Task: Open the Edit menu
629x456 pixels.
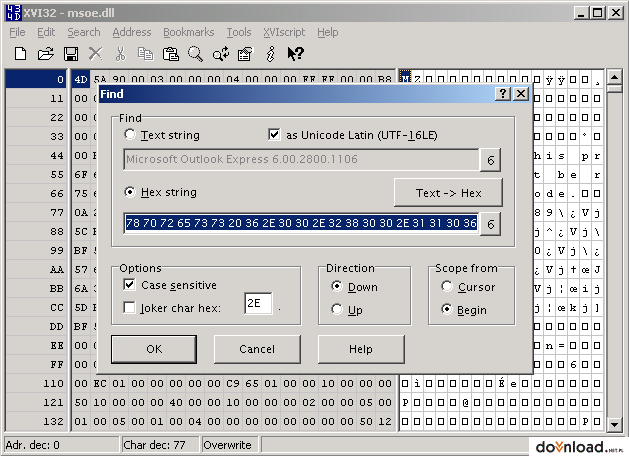Action: tap(46, 32)
